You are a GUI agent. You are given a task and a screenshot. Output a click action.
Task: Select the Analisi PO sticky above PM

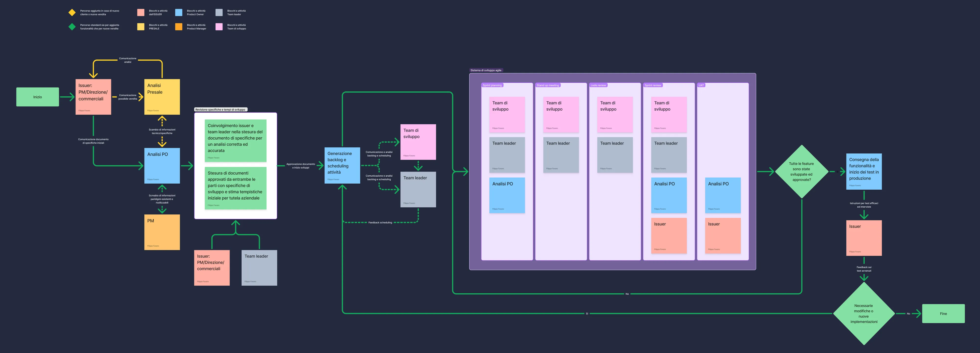click(x=162, y=166)
